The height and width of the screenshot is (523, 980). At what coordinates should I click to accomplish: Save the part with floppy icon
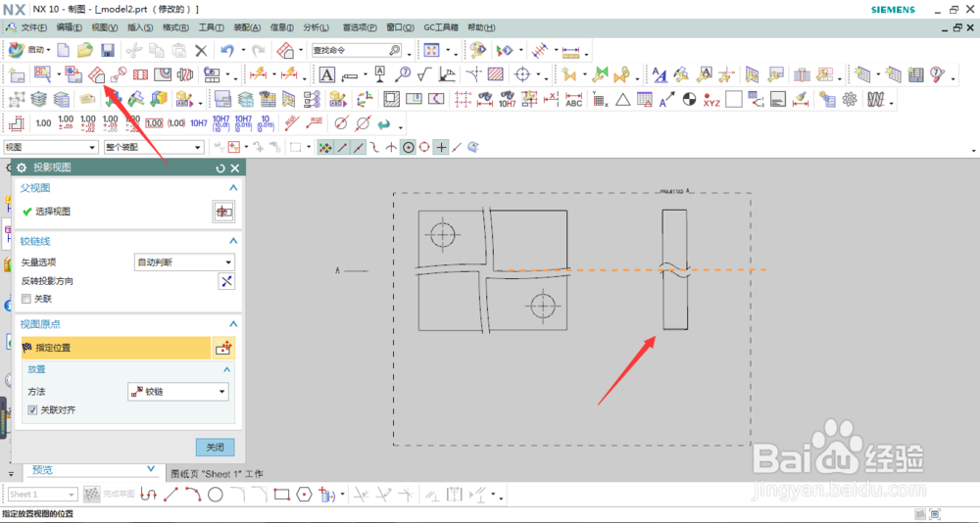tap(108, 50)
